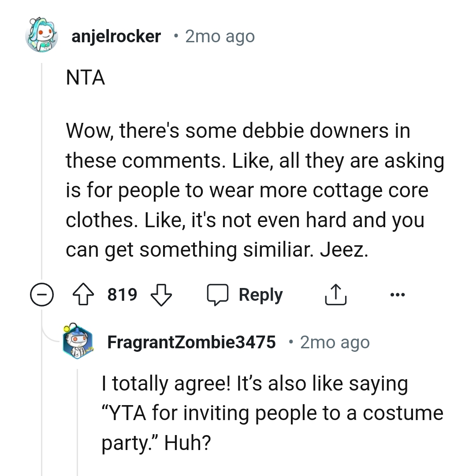Expand the minimized comment using the minus button

point(42,294)
